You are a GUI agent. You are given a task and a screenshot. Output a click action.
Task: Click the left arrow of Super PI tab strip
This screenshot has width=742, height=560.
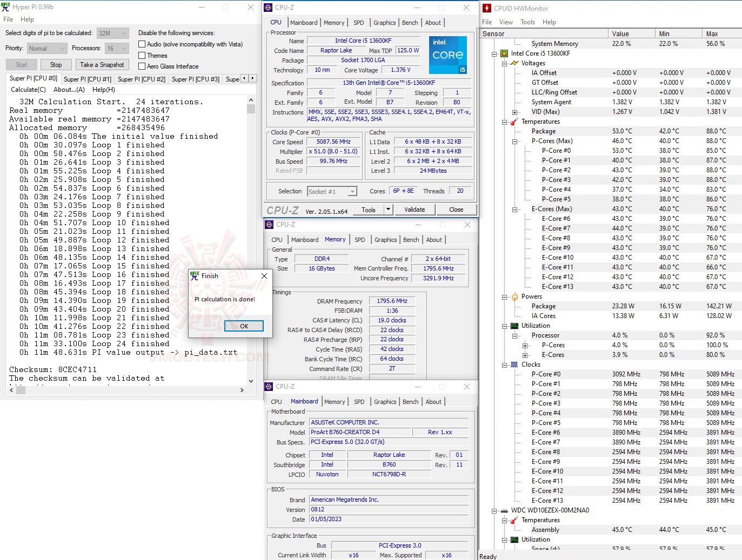pos(244,78)
